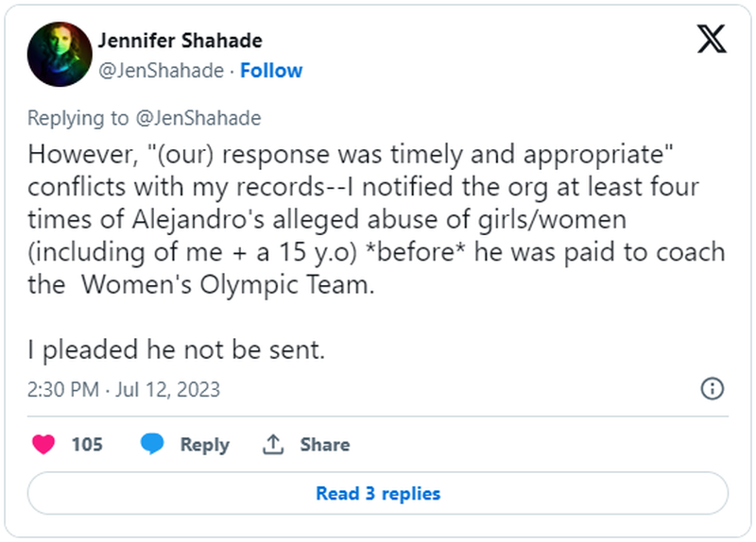The width and height of the screenshot is (756, 542).
Task: Click the Jennifer Shahade display name
Action: click(x=180, y=41)
